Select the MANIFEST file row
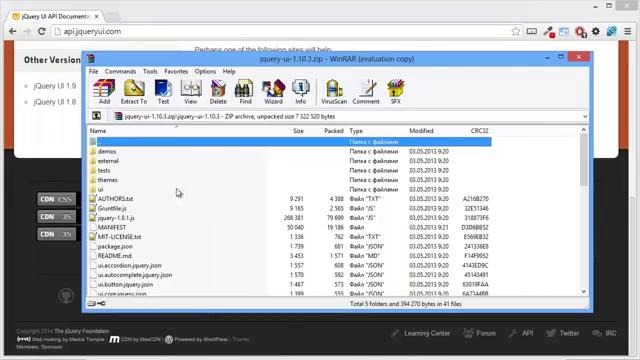Screen dimensions: 640x360 [290, 227]
